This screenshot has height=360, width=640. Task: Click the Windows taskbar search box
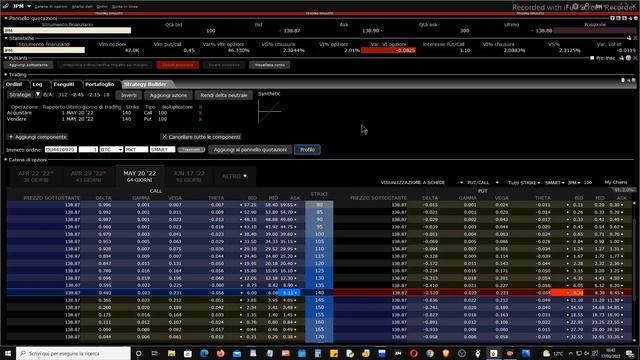click(73, 353)
